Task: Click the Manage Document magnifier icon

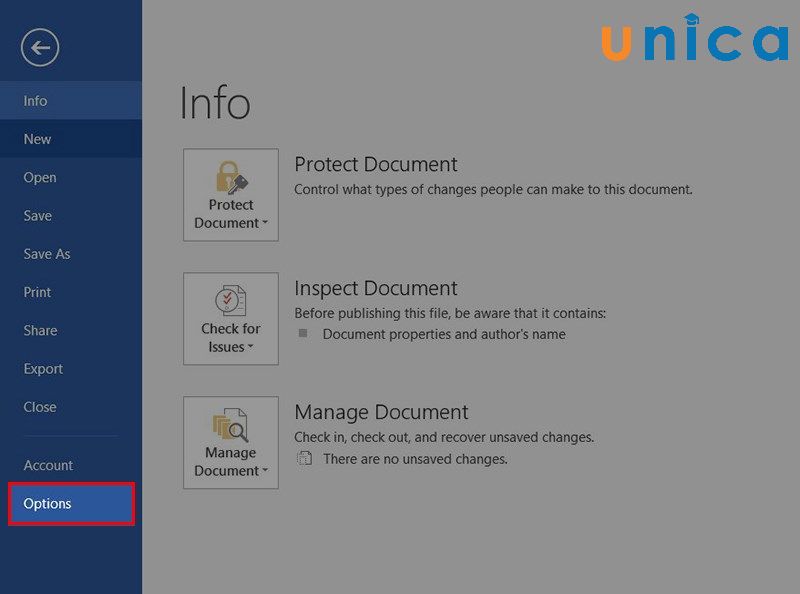Action: point(231,424)
